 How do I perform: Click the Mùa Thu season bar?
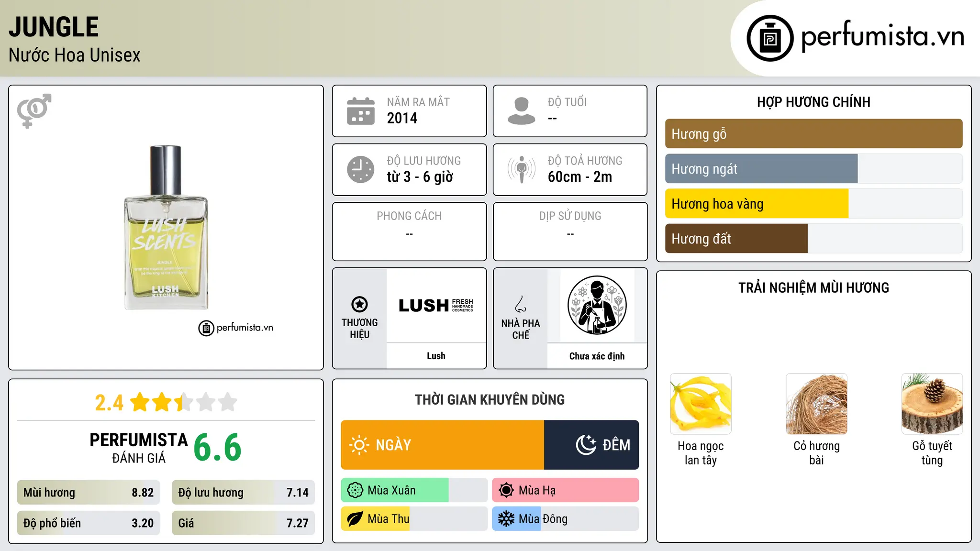click(x=414, y=519)
